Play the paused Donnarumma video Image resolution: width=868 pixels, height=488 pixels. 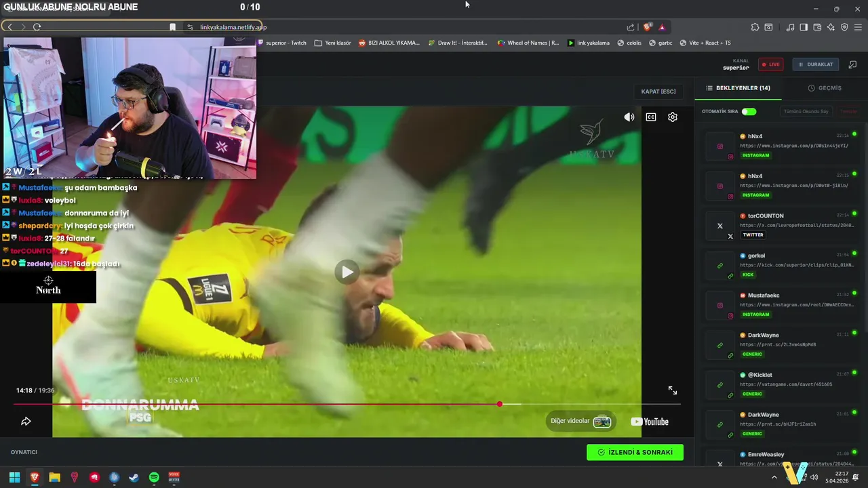(347, 272)
